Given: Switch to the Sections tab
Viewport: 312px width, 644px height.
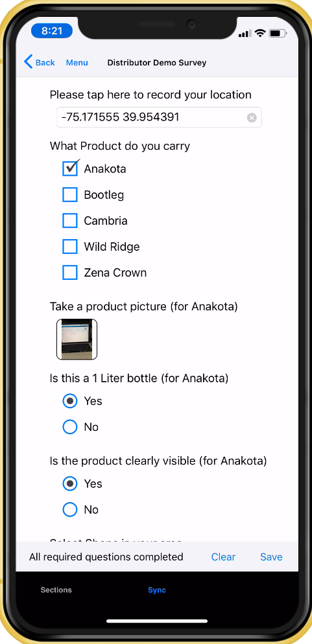Looking at the screenshot, I should click(x=56, y=590).
